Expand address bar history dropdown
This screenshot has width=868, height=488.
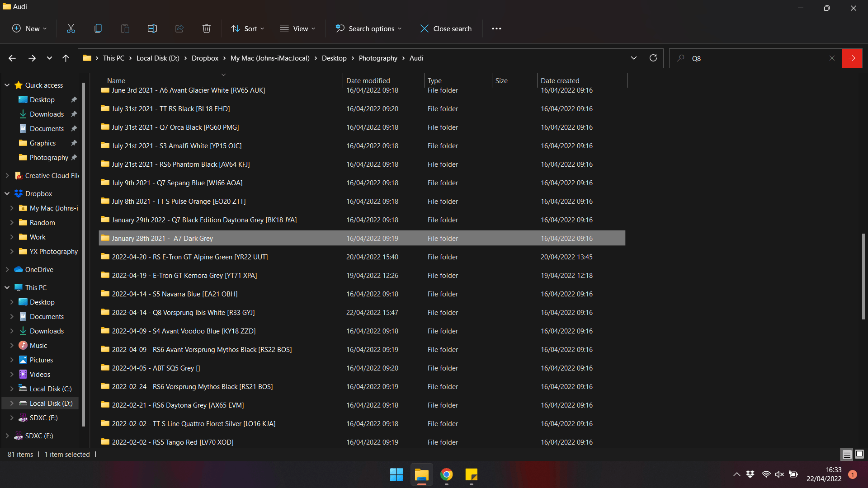pyautogui.click(x=633, y=58)
